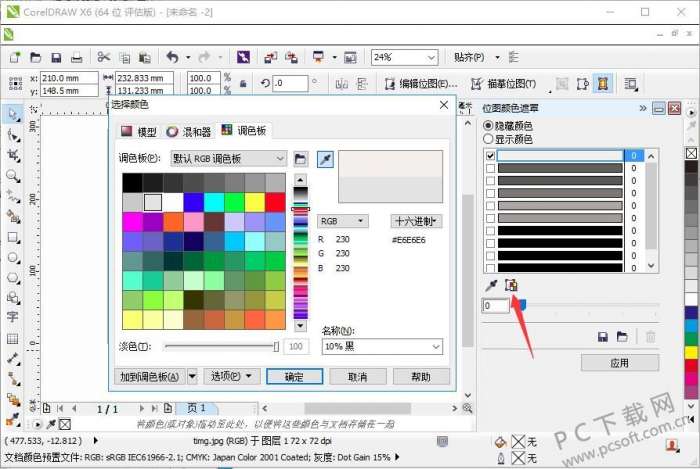Select the Zoom tool in the toolbox
The width and height of the screenshot is (700, 469).
click(13, 176)
